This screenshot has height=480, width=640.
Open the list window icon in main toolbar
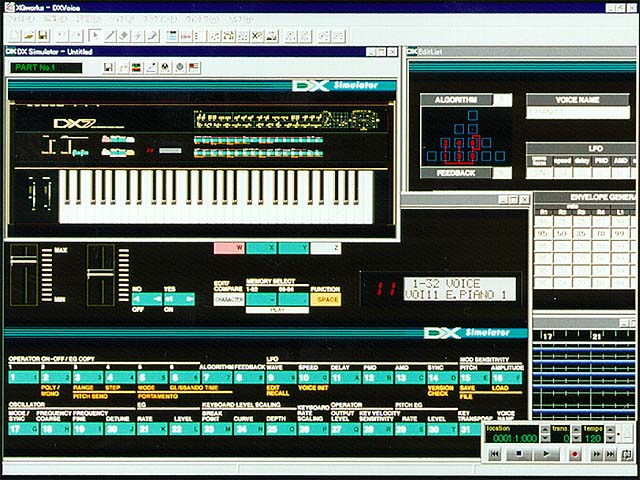pyautogui.click(x=172, y=36)
